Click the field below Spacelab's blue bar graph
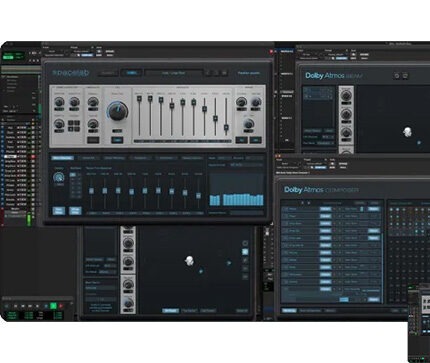The width and height of the screenshot is (430, 363). coord(246,212)
